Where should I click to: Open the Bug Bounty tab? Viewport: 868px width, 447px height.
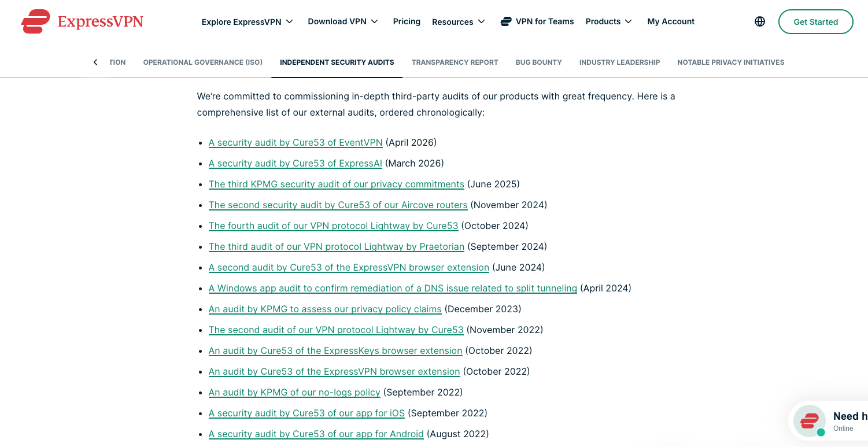(538, 62)
